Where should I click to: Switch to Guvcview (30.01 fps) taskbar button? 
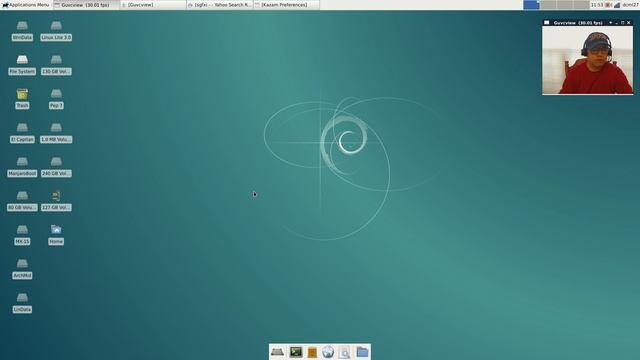click(86, 5)
